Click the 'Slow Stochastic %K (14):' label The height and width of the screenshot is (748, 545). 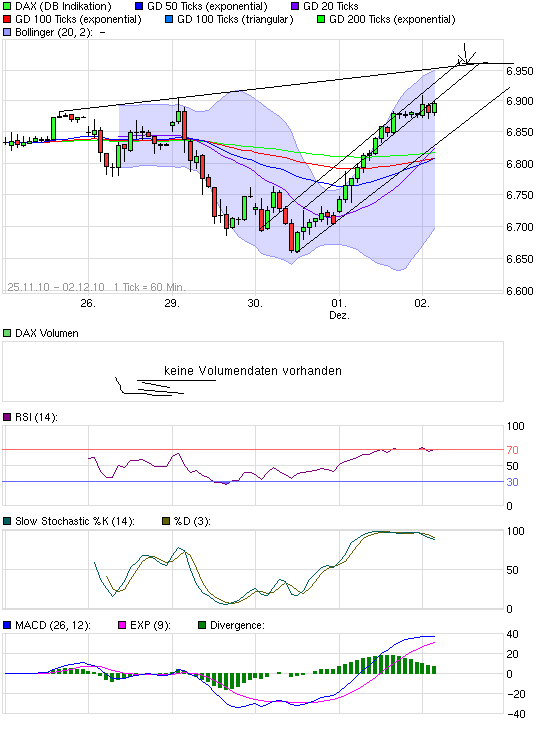click(74, 521)
